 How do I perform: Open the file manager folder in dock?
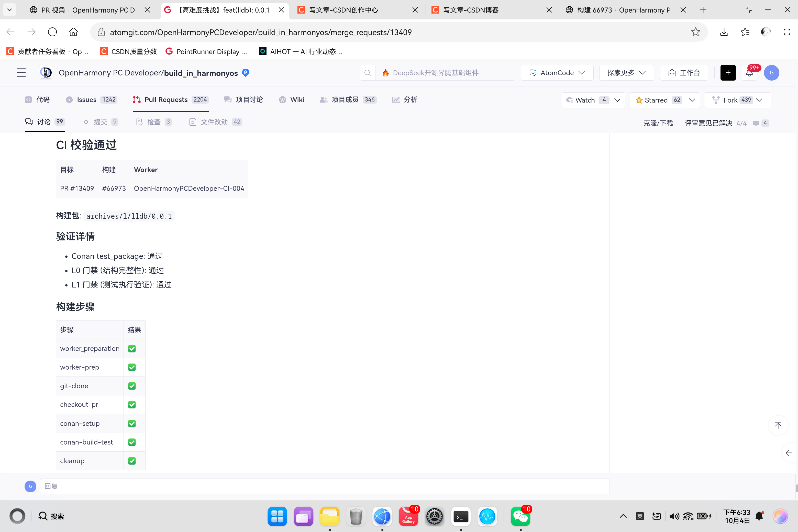(x=330, y=516)
